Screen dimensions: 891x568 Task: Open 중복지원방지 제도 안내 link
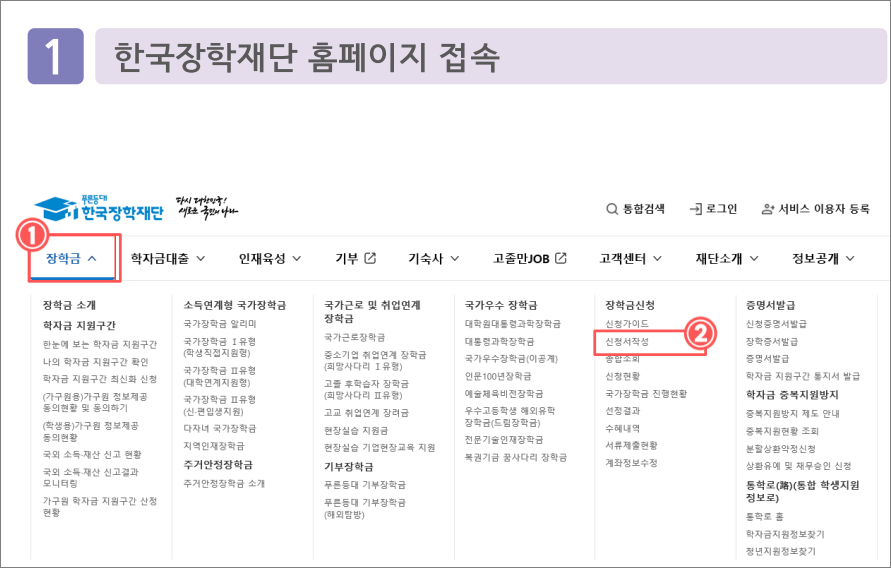pos(793,414)
